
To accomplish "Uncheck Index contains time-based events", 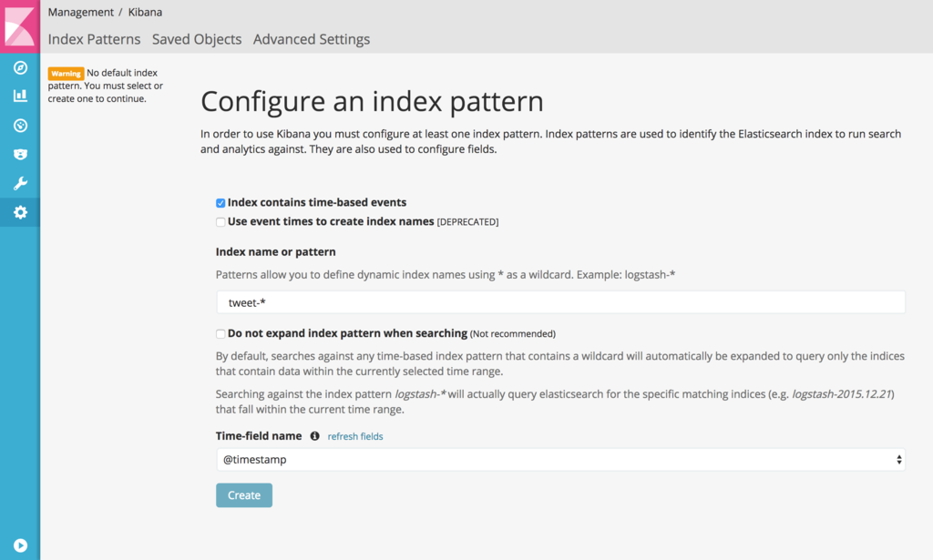I will click(x=220, y=203).
